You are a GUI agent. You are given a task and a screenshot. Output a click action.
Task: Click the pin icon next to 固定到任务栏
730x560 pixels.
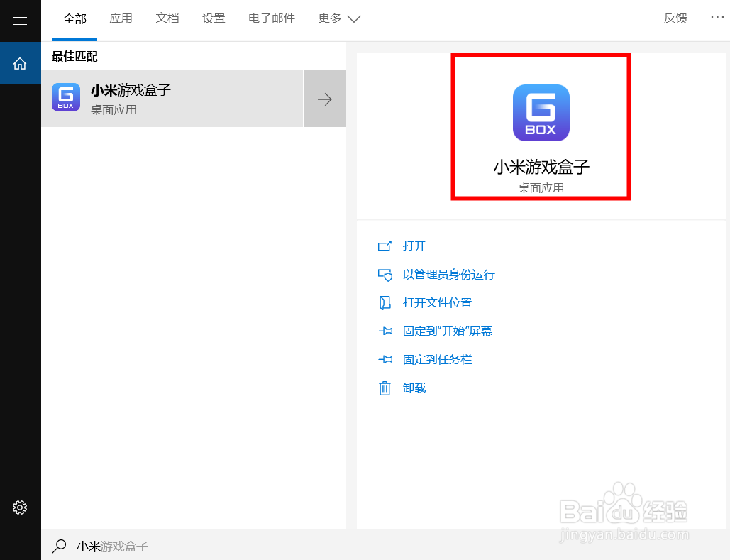[385, 360]
